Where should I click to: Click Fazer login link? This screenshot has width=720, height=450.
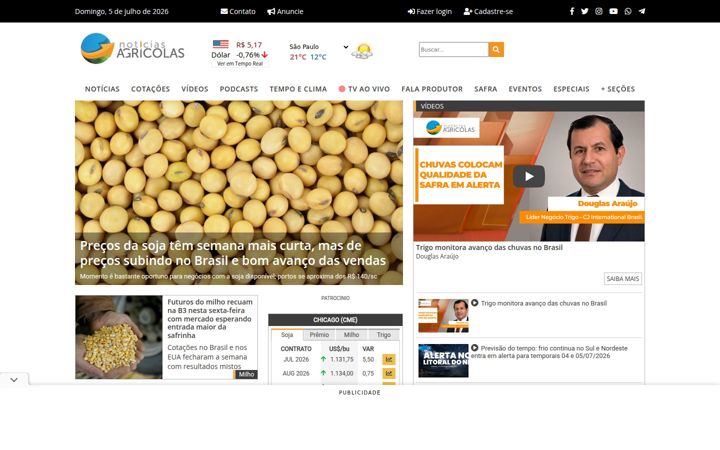(430, 11)
